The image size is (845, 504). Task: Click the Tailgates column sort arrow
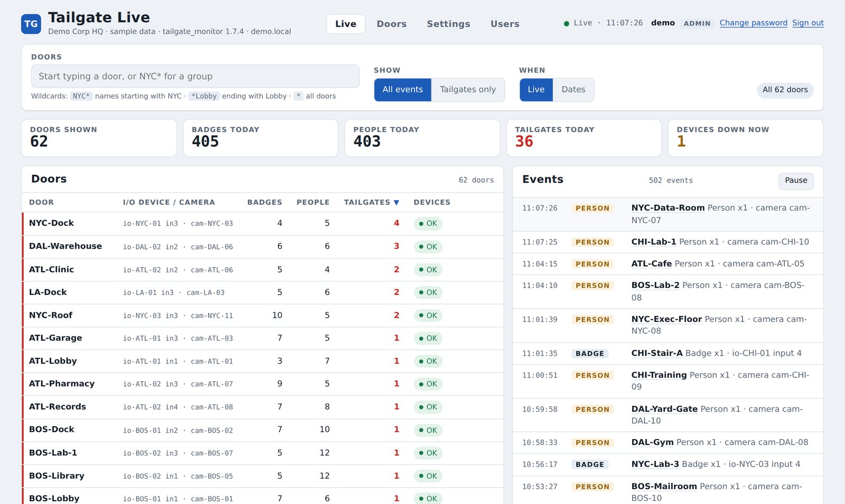396,203
